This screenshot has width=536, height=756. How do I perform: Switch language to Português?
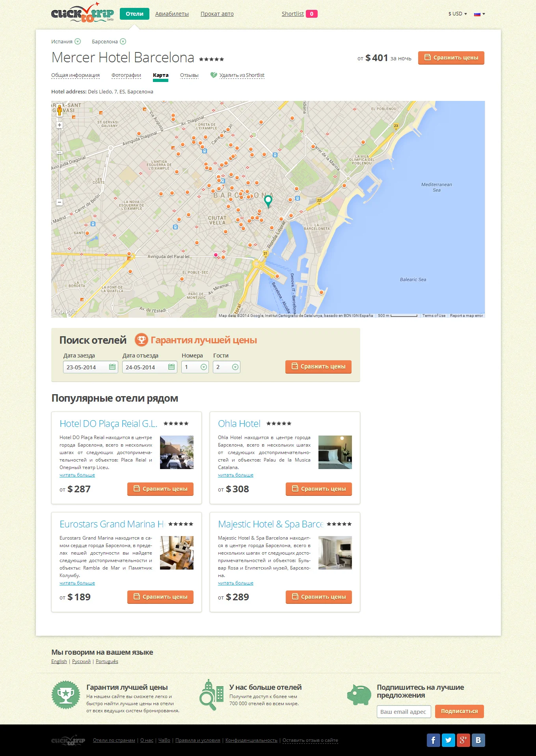[x=107, y=661]
